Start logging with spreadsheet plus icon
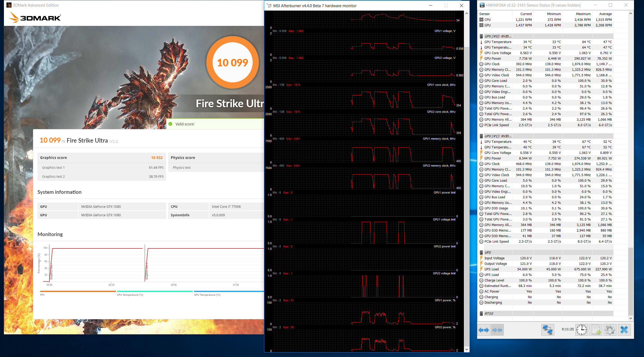Image resolution: width=644 pixels, height=357 pixels. pyautogui.click(x=596, y=330)
